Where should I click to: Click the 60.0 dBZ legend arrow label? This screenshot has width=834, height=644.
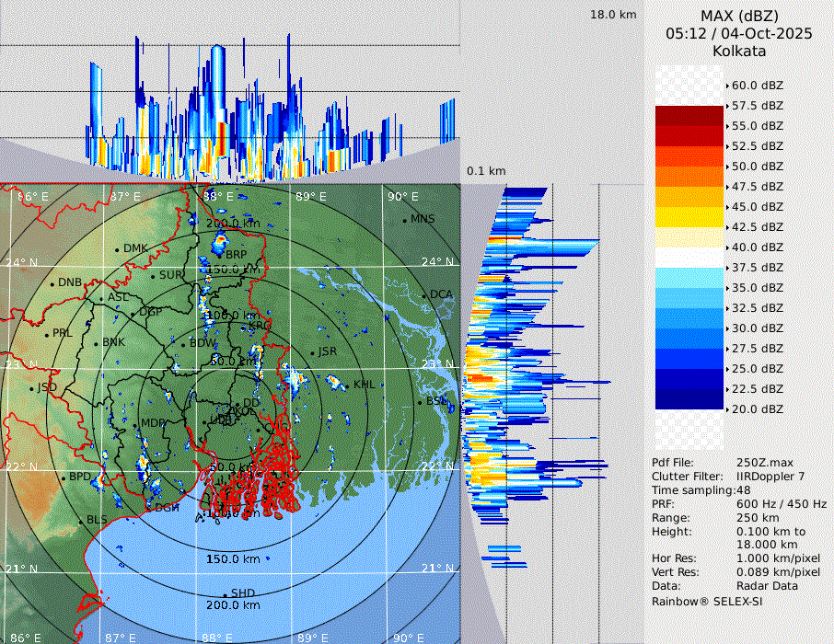(757, 86)
